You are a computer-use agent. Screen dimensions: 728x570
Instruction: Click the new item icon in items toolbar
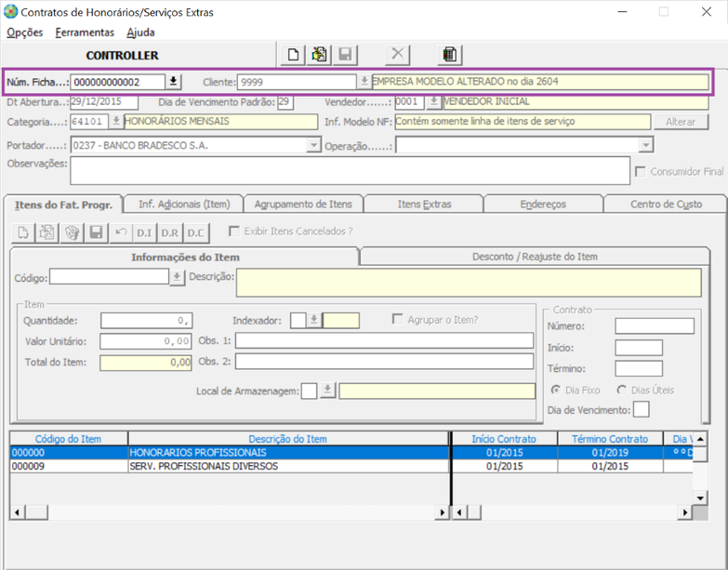(22, 232)
